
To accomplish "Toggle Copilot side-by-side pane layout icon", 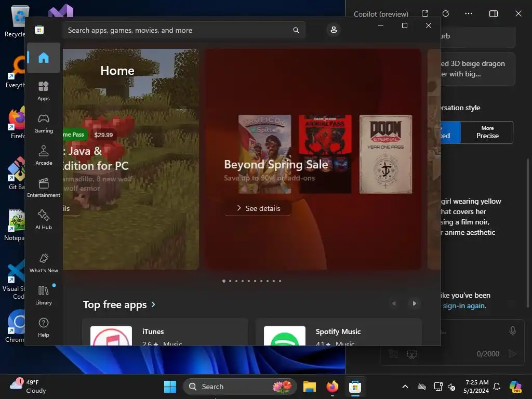I will click(494, 14).
